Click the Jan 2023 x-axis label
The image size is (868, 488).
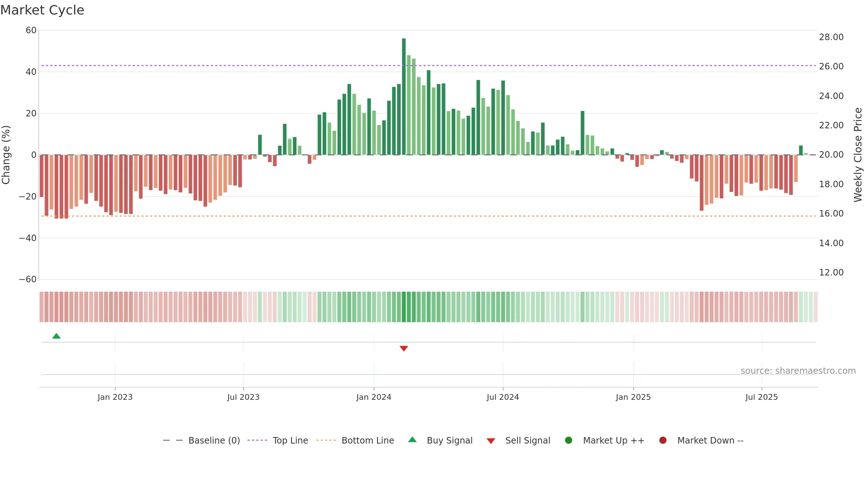tap(115, 397)
